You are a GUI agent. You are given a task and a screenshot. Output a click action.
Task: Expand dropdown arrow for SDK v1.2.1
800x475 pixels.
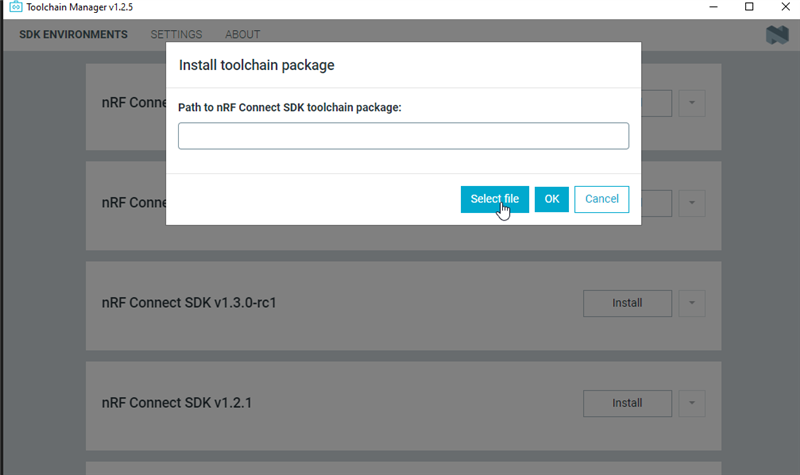click(692, 403)
